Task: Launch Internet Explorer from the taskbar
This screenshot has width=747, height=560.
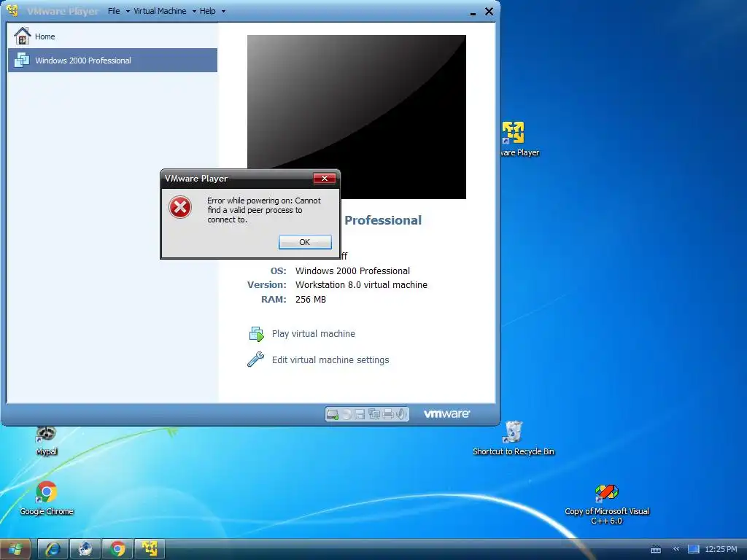Action: coord(53,549)
